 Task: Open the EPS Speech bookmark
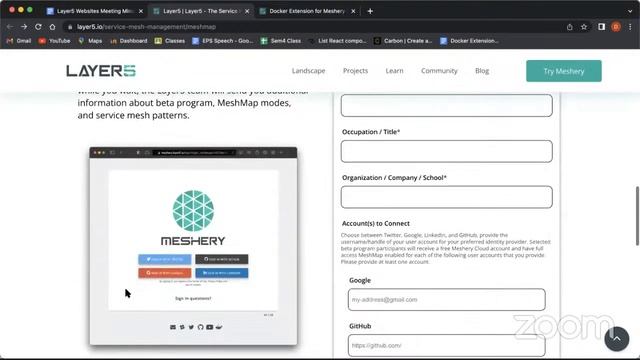(223, 41)
